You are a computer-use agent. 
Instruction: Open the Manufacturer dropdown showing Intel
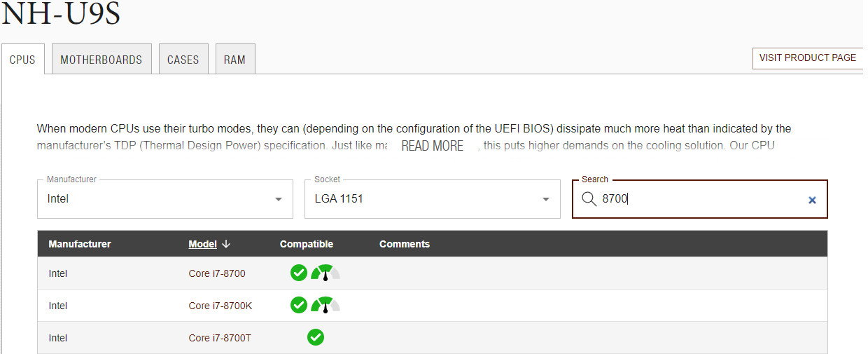tap(165, 199)
